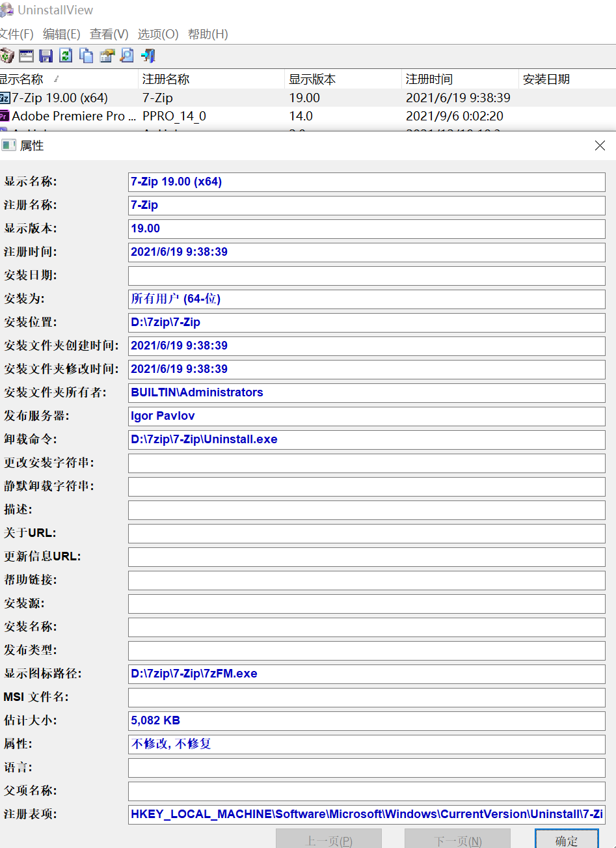The image size is (616, 848).
Task: Click the empty 发布类型 field
Action: [367, 650]
